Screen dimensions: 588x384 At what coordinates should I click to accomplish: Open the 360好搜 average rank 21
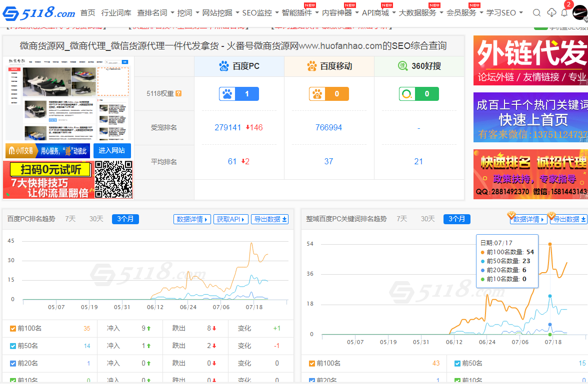[419, 161]
